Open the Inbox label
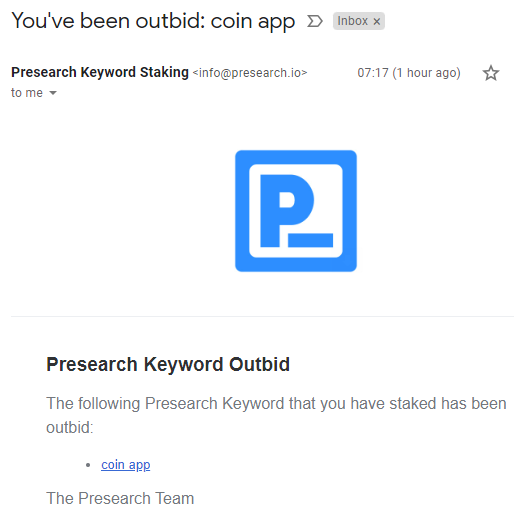 [353, 21]
